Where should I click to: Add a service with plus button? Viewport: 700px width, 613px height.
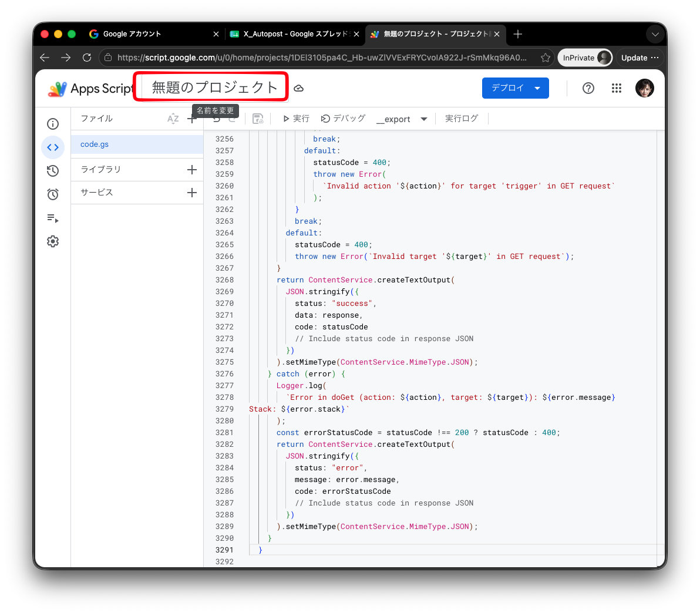coord(192,193)
